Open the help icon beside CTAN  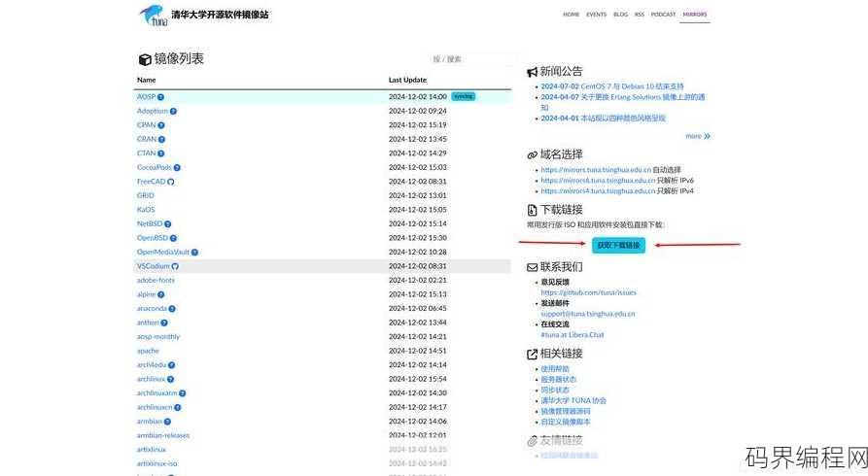coord(161,153)
